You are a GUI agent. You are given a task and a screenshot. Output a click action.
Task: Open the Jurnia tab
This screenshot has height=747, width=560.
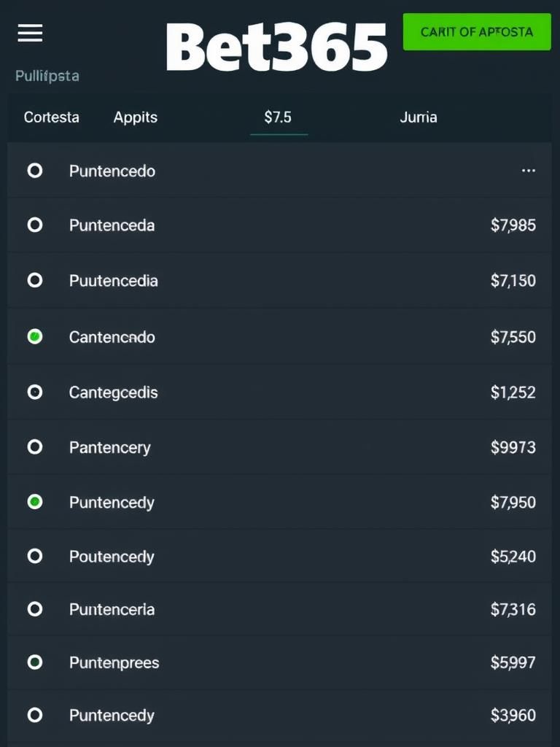click(x=418, y=117)
